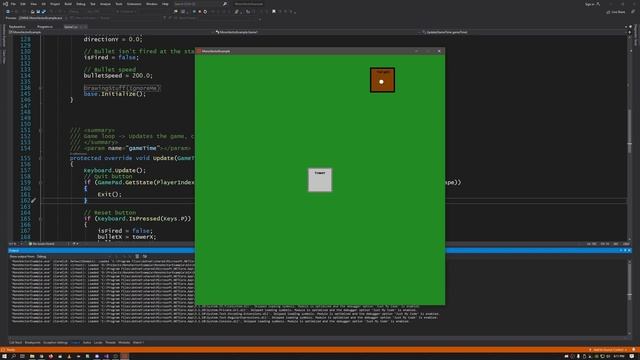The width and height of the screenshot is (640, 360).
Task: Switch to the Threads tab
Action: pos(111,343)
